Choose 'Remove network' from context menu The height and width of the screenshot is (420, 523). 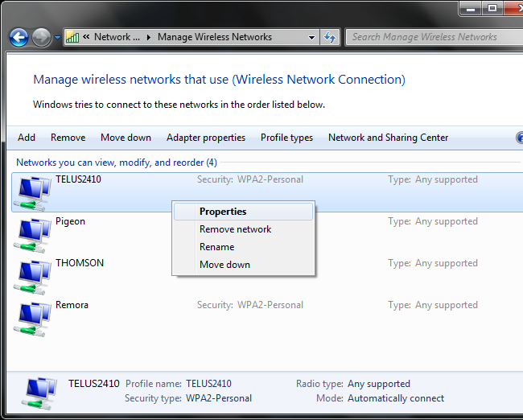click(x=244, y=229)
